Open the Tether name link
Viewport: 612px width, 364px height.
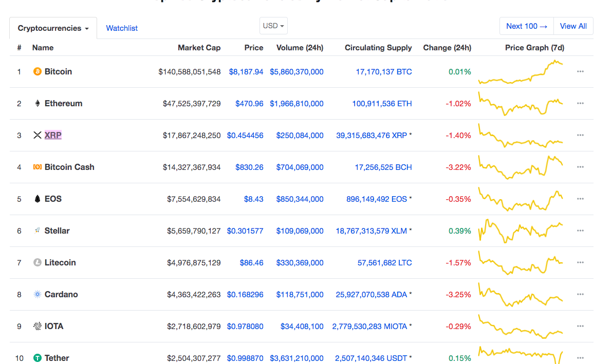click(x=57, y=358)
